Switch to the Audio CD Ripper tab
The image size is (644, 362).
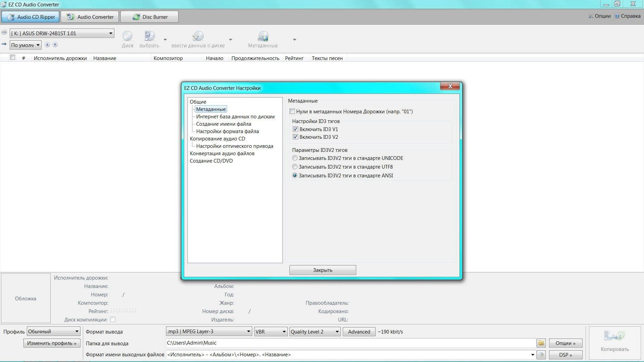click(31, 17)
